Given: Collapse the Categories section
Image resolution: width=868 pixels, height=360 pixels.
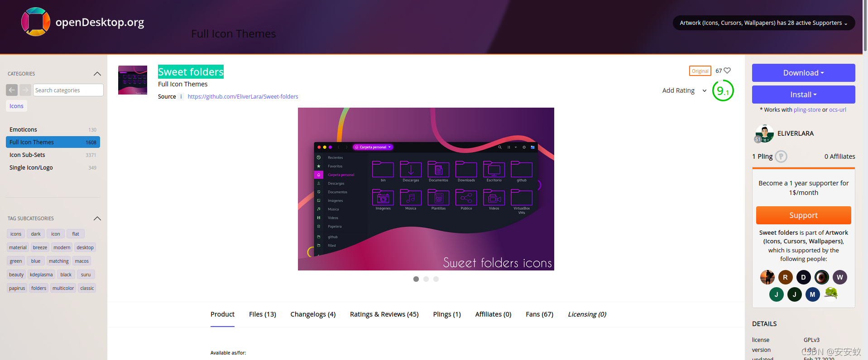Looking at the screenshot, I should click(x=97, y=74).
